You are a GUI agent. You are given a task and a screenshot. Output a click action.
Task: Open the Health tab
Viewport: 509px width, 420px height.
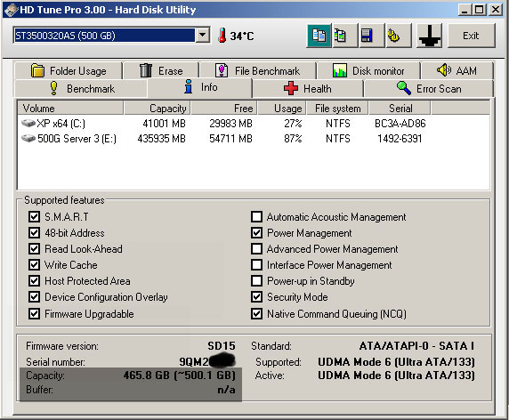point(307,89)
